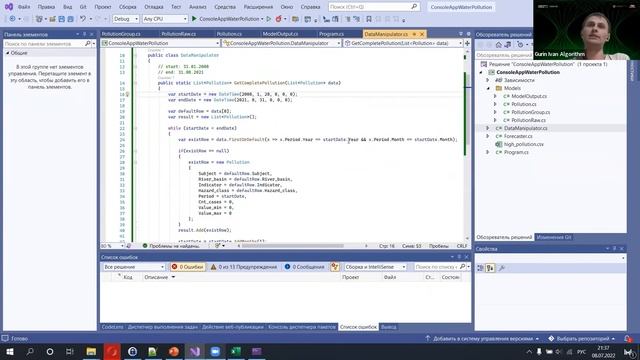The width and height of the screenshot is (640, 360).
Task: Click the search magnifier in toolbox panel
Action: point(88,43)
